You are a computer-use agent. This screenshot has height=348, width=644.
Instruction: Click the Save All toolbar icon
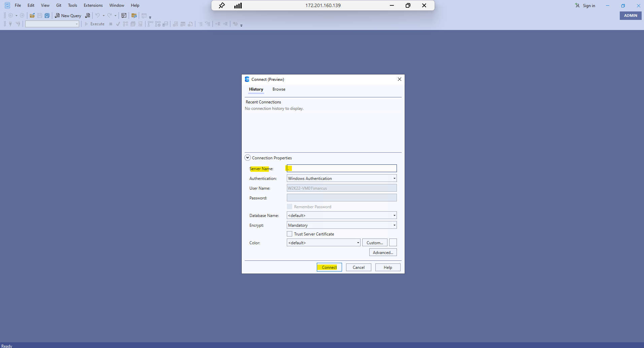point(47,15)
